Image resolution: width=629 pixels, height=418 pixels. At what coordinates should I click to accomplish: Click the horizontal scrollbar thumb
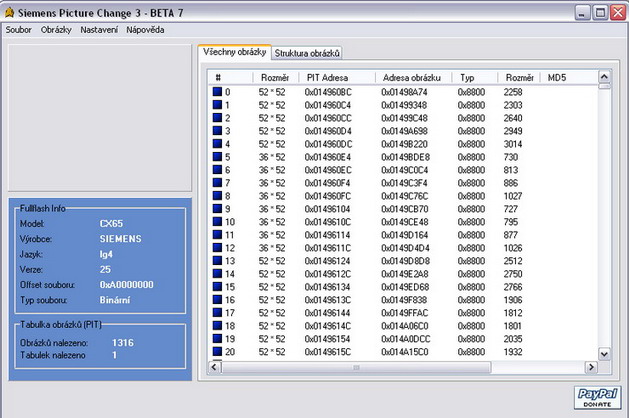click(356, 367)
